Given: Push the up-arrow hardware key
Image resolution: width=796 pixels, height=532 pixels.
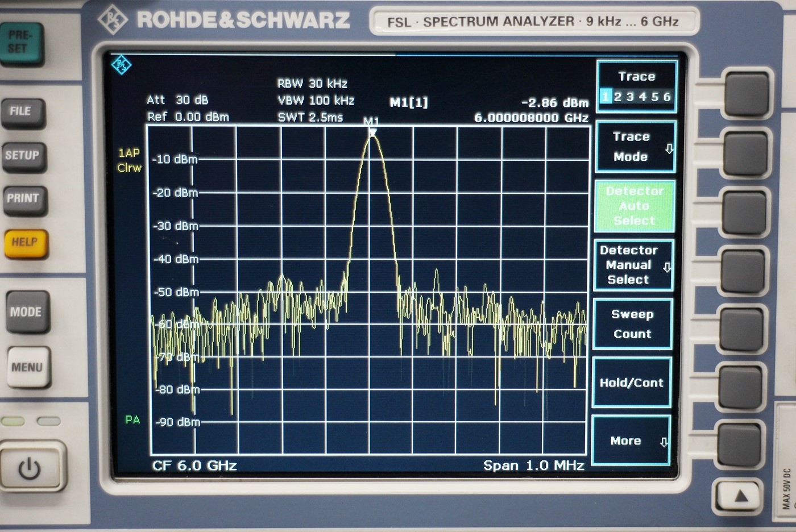Looking at the screenshot, I should coord(738,496).
